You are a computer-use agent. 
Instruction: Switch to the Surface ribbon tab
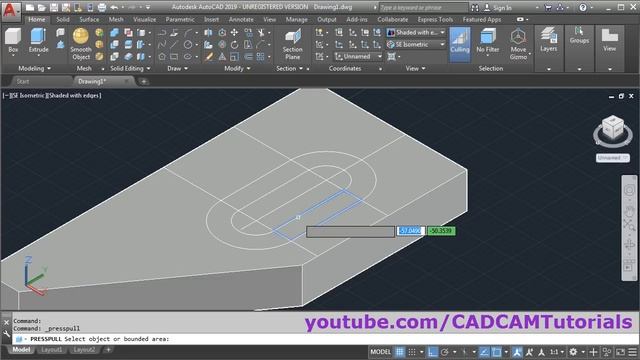point(89,19)
